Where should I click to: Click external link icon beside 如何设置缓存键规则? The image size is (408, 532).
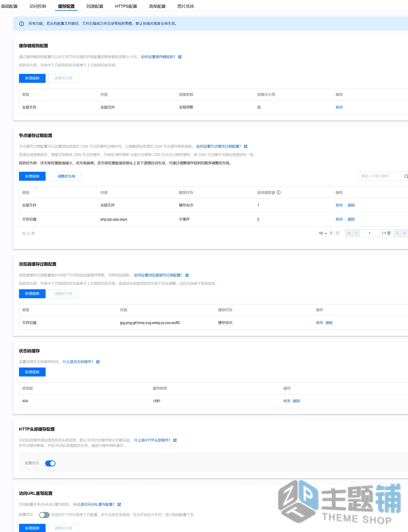point(180,57)
